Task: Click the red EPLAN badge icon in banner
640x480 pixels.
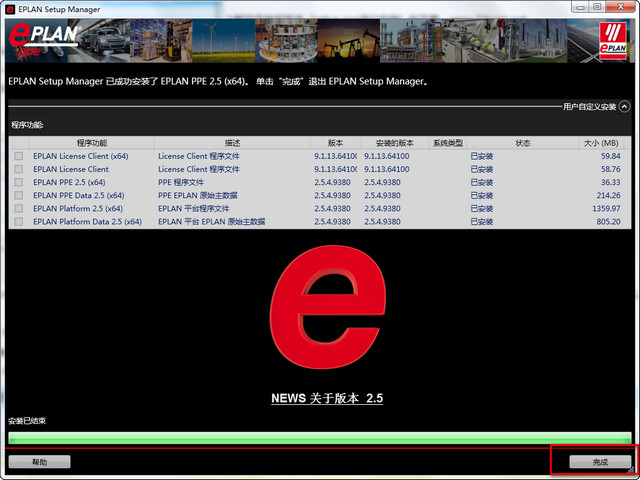Action: pyautogui.click(x=613, y=41)
